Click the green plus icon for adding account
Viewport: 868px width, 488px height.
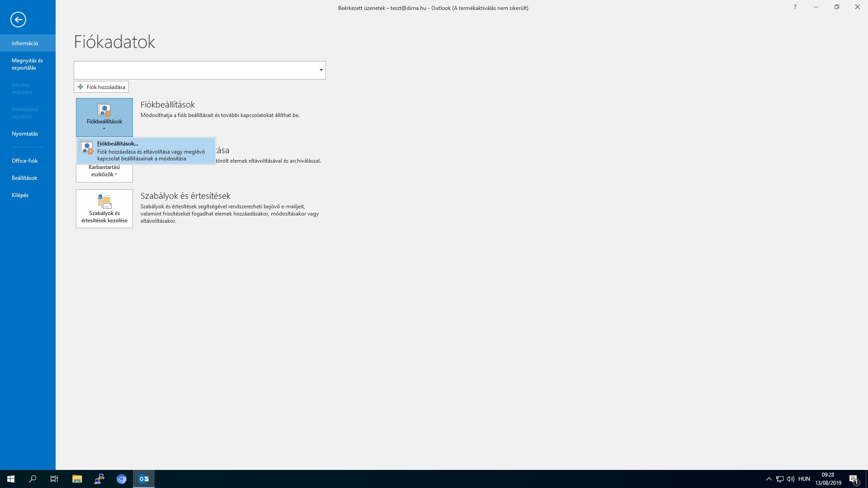point(80,87)
